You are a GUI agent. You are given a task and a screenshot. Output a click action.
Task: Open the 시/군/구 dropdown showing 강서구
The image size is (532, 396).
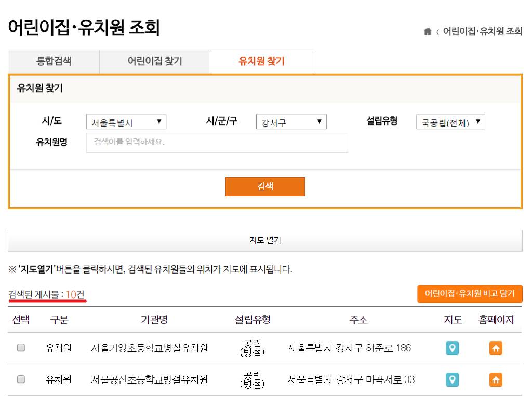click(291, 121)
